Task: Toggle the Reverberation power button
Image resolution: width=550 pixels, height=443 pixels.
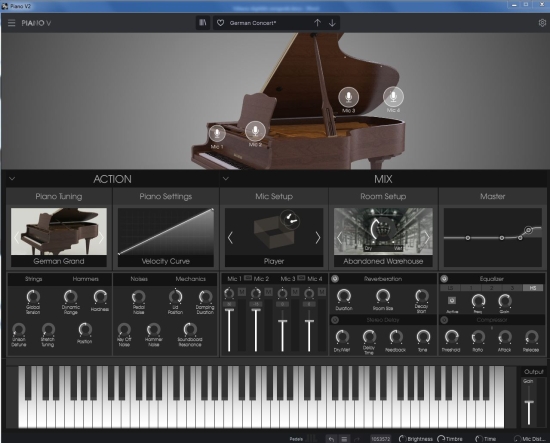Action: tap(335, 279)
